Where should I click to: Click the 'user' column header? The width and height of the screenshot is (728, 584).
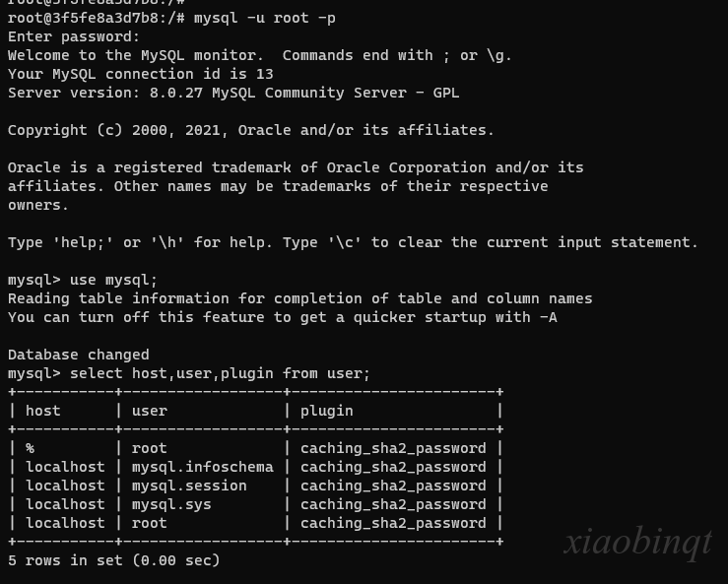(x=149, y=411)
